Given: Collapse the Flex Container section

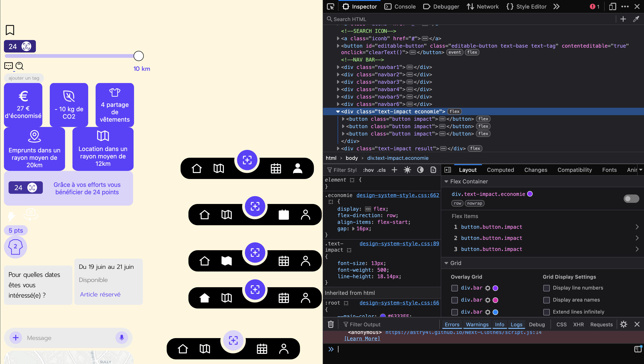Looking at the screenshot, I should coord(447,182).
